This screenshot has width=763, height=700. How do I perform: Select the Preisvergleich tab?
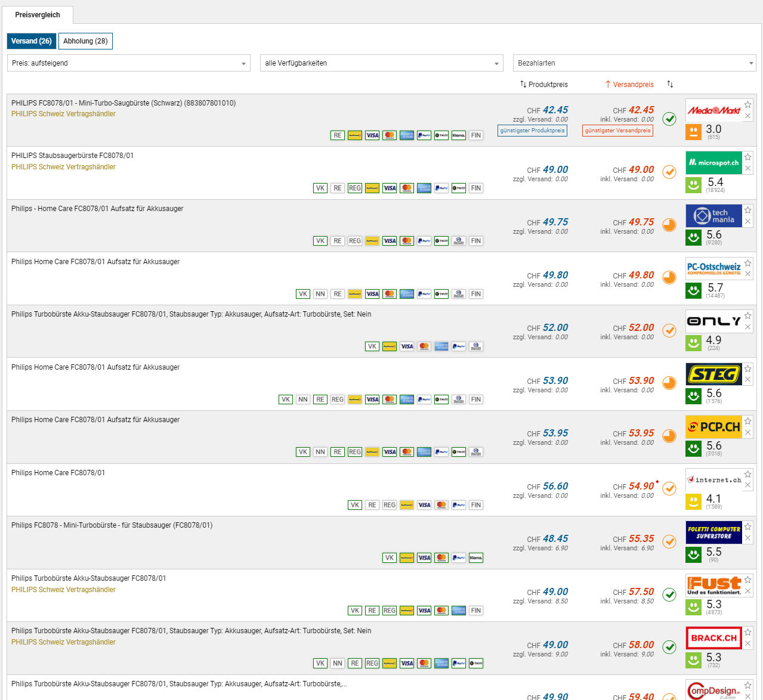(38, 15)
